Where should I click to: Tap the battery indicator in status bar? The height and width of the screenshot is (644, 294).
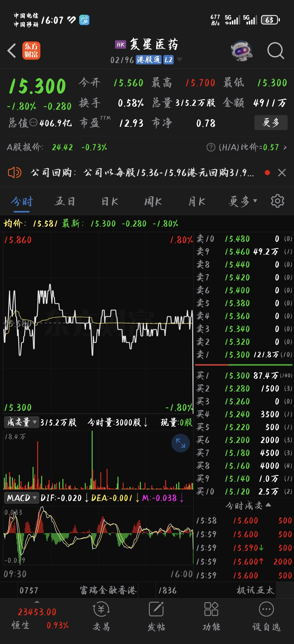(x=270, y=20)
